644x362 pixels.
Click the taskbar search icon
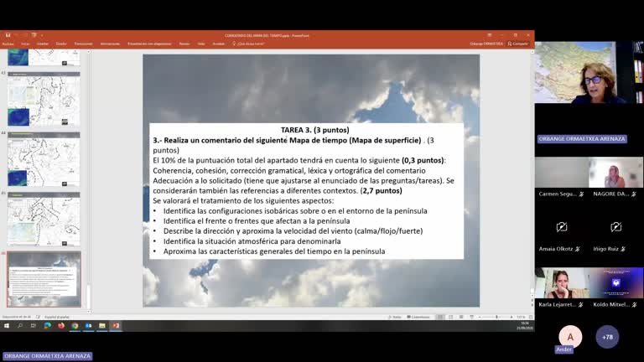[20, 326]
